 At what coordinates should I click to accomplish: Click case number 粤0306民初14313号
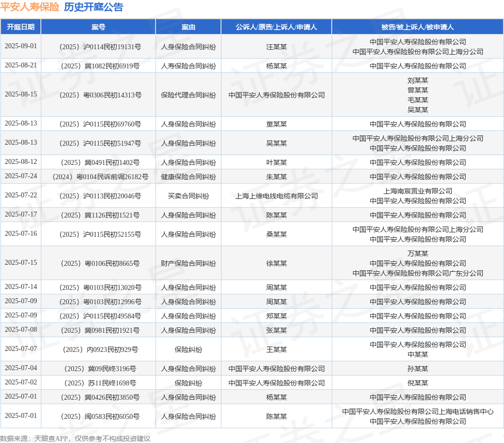(100, 95)
